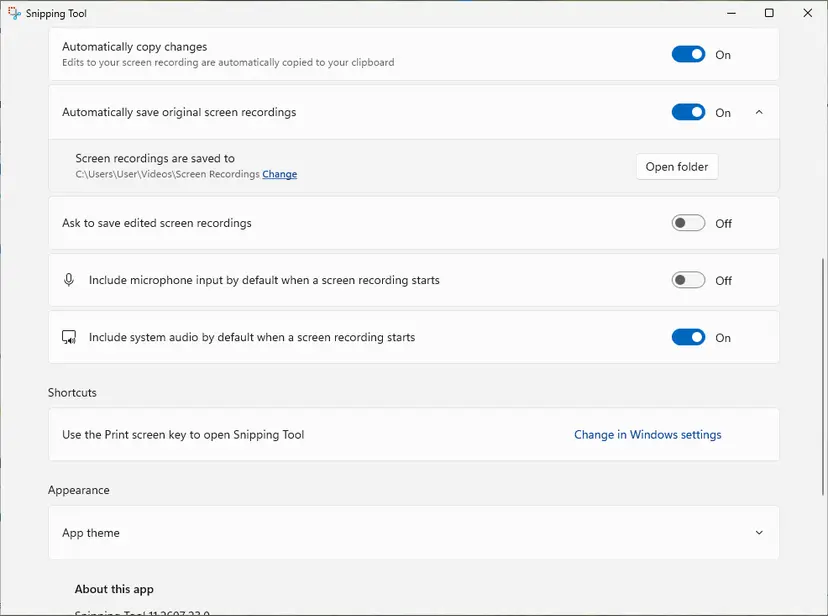Click the 'About this app' heading
Screen dimensions: 828x616
[x=114, y=589]
